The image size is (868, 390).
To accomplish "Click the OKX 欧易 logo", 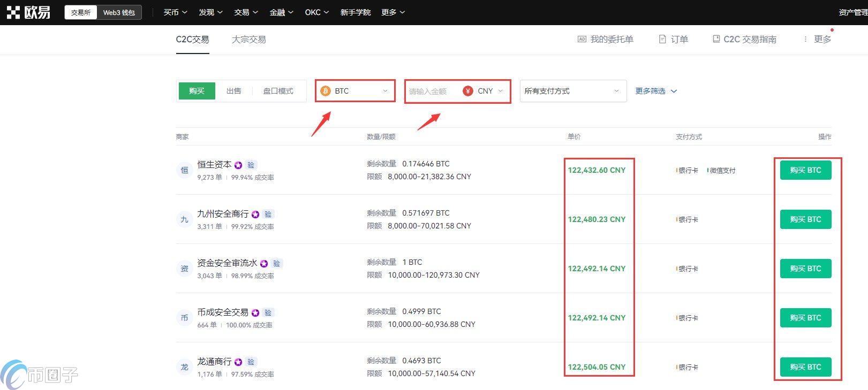I will [x=28, y=12].
